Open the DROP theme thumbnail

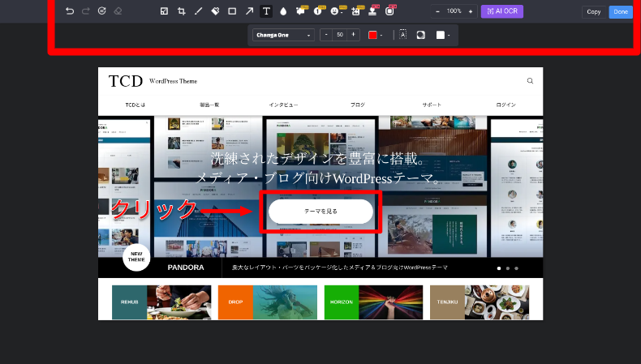[x=268, y=302]
